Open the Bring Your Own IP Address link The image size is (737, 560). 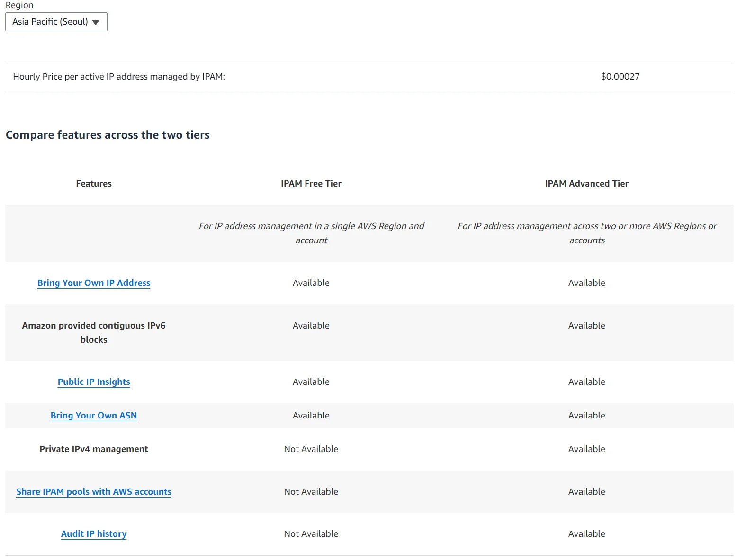[x=94, y=283]
